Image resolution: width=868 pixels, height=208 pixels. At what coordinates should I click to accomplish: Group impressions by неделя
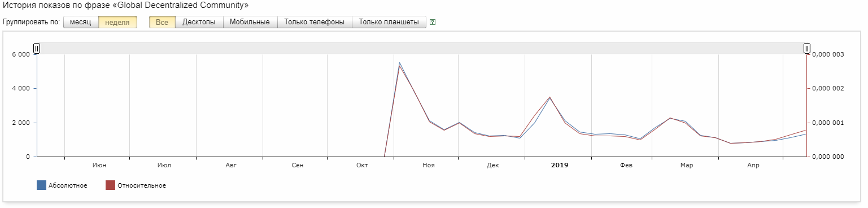[x=117, y=23]
